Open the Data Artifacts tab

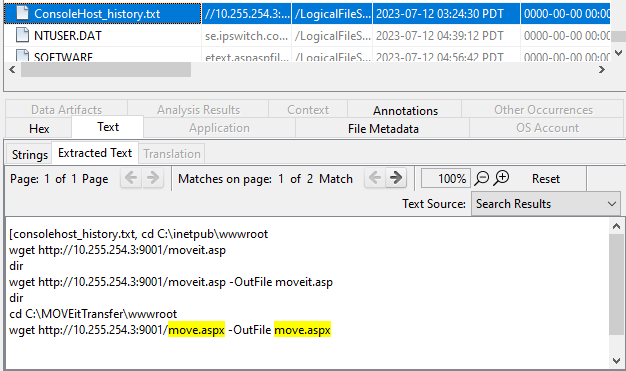click(66, 109)
